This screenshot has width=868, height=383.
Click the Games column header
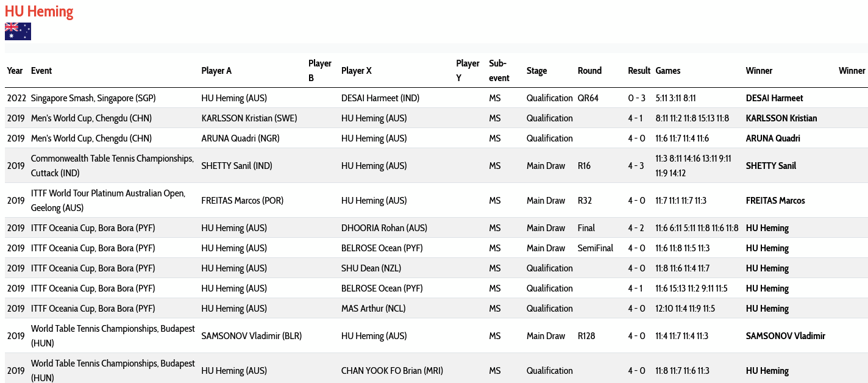[x=668, y=71]
